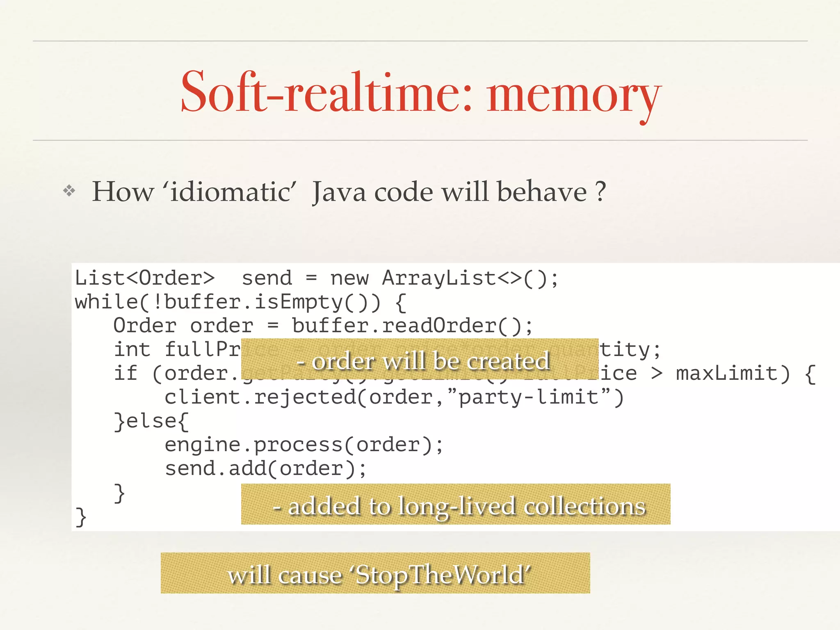Click the 'How idiomatic Java code' bullet text

(349, 192)
